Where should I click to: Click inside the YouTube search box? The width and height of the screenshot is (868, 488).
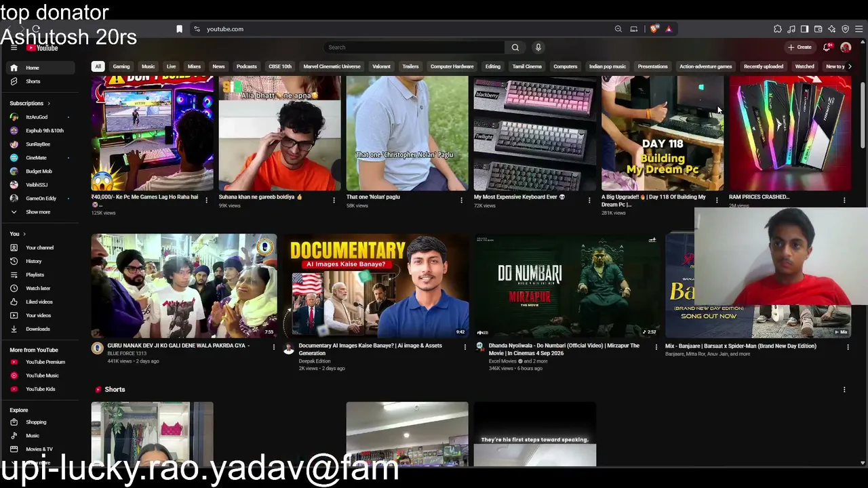coord(414,47)
